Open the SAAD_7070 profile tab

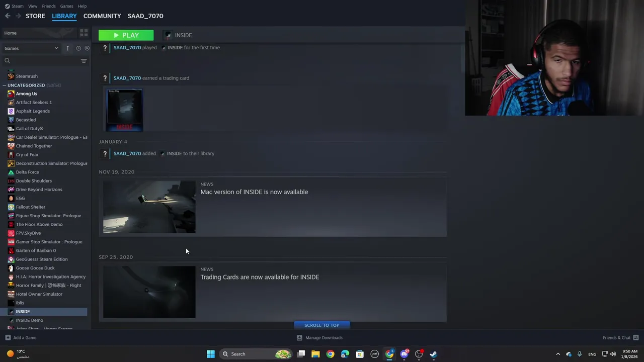145,16
